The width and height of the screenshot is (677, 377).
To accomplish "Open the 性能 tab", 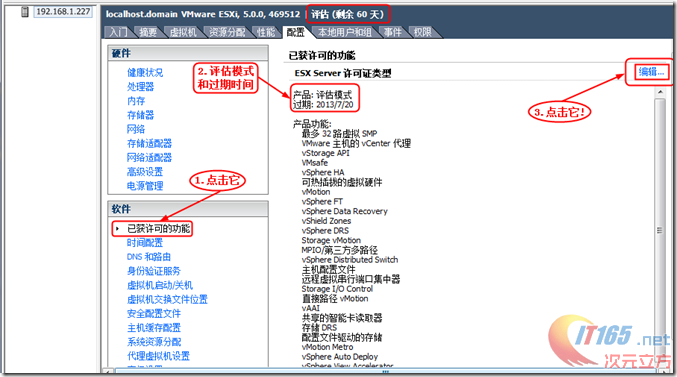I will pos(266,32).
